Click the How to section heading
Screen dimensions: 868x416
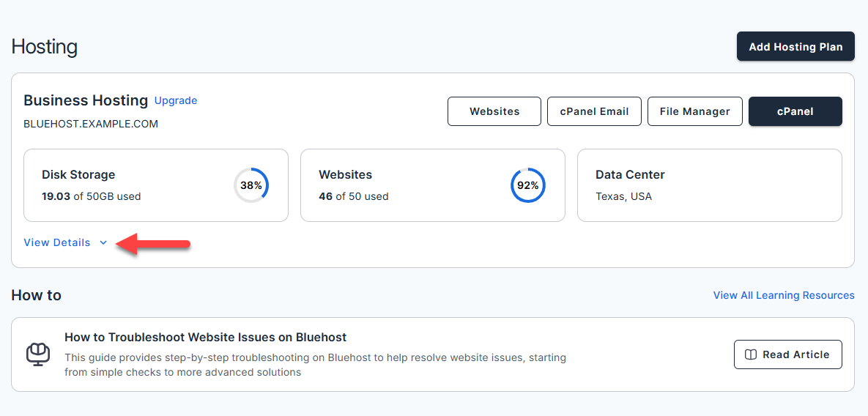pos(36,295)
